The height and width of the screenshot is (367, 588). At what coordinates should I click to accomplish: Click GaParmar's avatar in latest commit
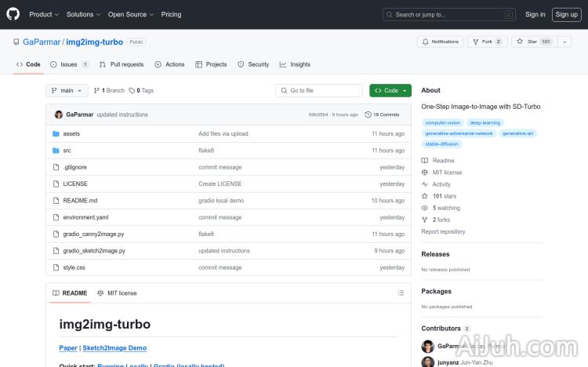(59, 114)
